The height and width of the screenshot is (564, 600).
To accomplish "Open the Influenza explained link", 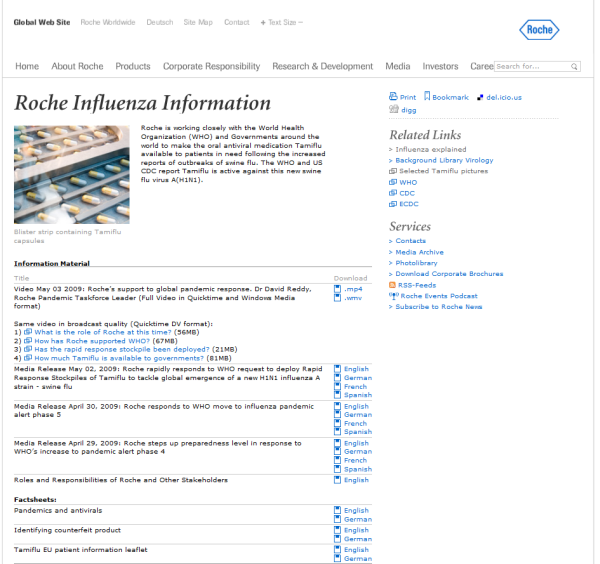I will click(x=430, y=149).
